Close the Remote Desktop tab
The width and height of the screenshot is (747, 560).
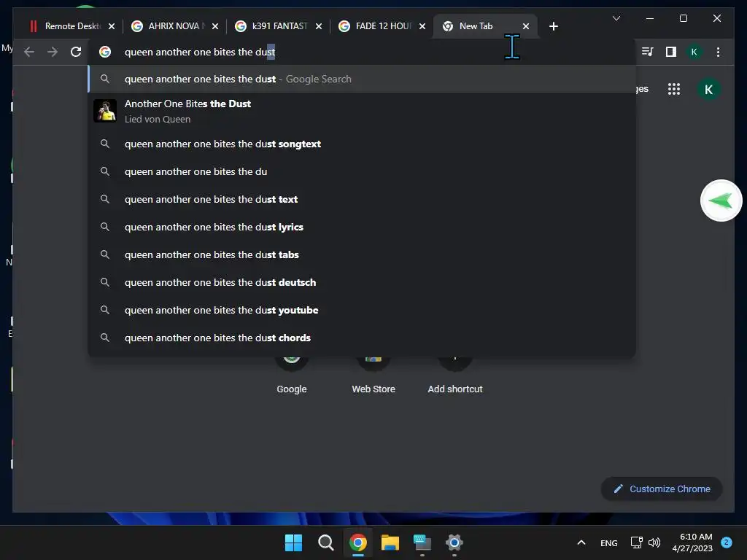pyautogui.click(x=112, y=26)
